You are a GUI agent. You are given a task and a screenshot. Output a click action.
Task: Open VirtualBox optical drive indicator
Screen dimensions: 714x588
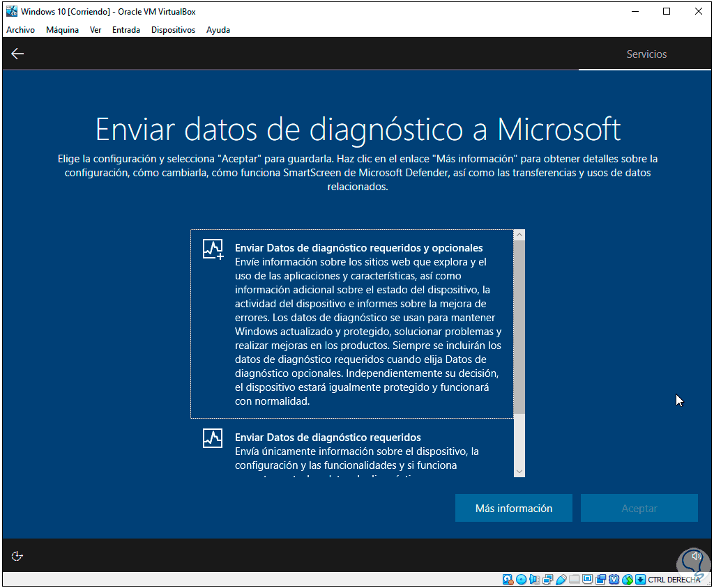coord(522,580)
